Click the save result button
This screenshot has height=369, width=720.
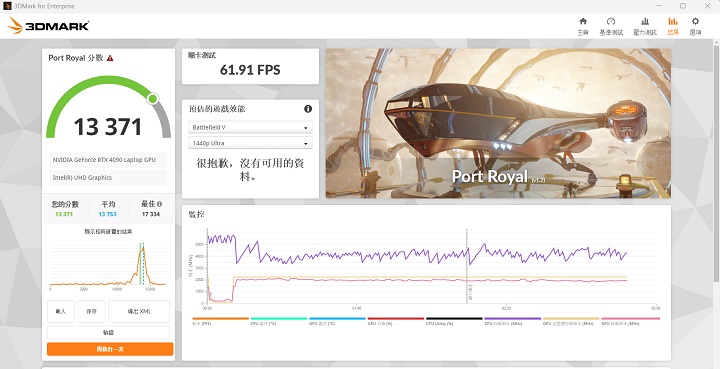coord(91,311)
